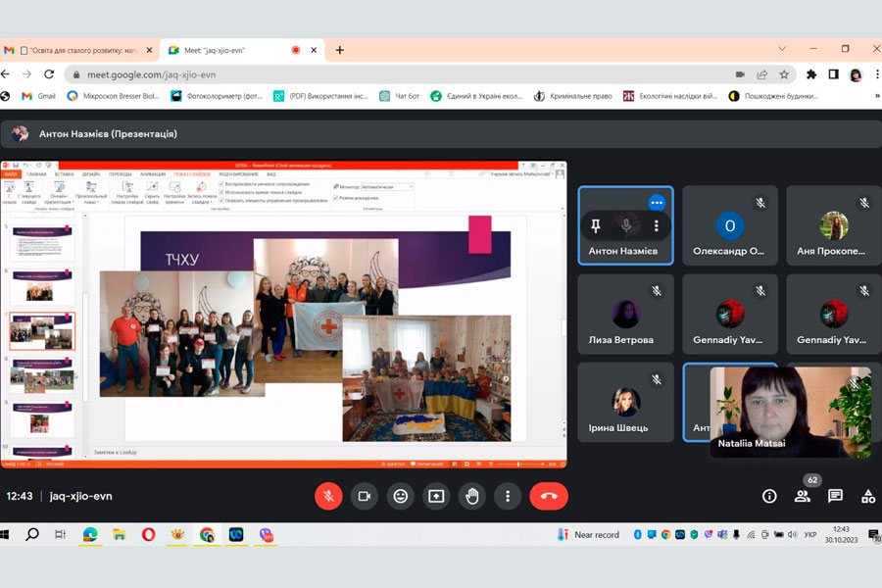Open the 'Мікроскоп Bresser Biol...' bookmark

click(113, 96)
